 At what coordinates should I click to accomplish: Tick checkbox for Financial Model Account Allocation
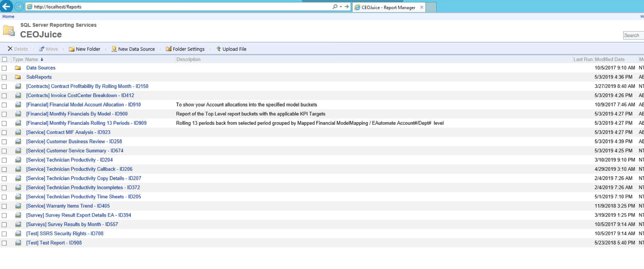(4, 105)
